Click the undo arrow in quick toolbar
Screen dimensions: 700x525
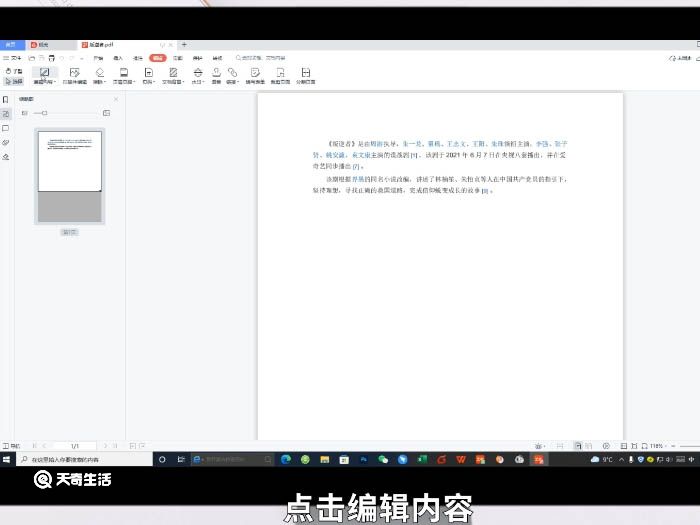coord(62,58)
